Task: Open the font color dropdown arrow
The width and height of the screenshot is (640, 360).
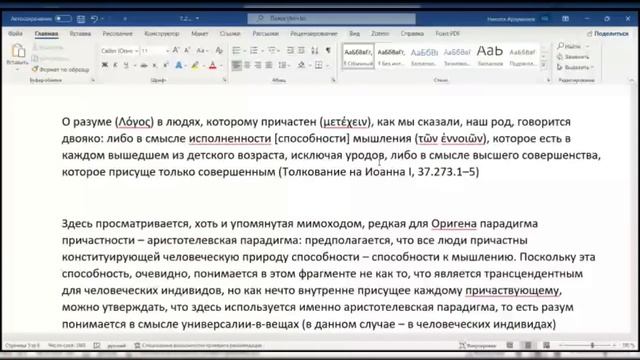Action: pyautogui.click(x=221, y=66)
